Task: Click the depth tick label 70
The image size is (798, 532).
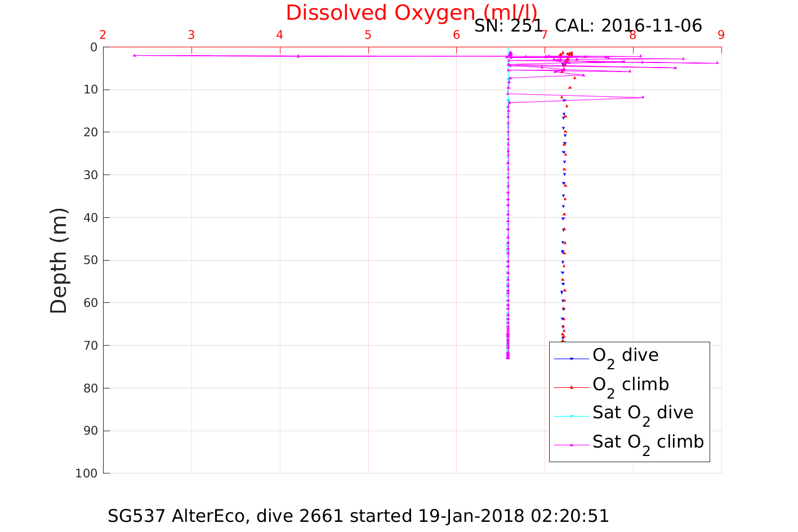Action: pyautogui.click(x=90, y=346)
